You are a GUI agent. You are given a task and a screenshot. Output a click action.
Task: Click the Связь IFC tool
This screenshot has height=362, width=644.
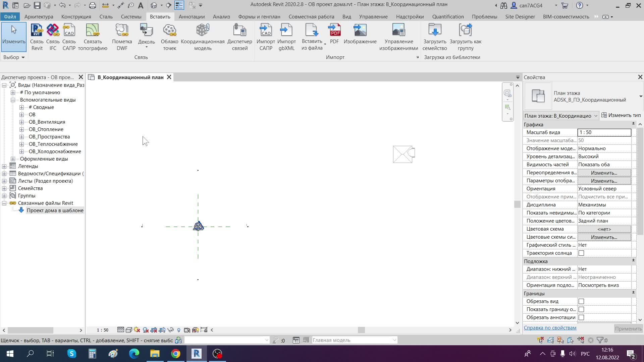pyautogui.click(x=53, y=37)
